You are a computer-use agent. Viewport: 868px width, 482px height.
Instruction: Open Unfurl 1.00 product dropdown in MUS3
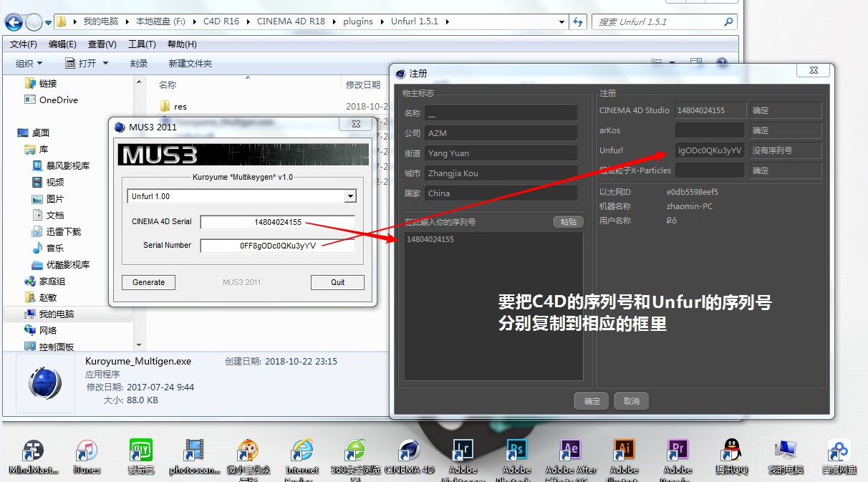[350, 196]
